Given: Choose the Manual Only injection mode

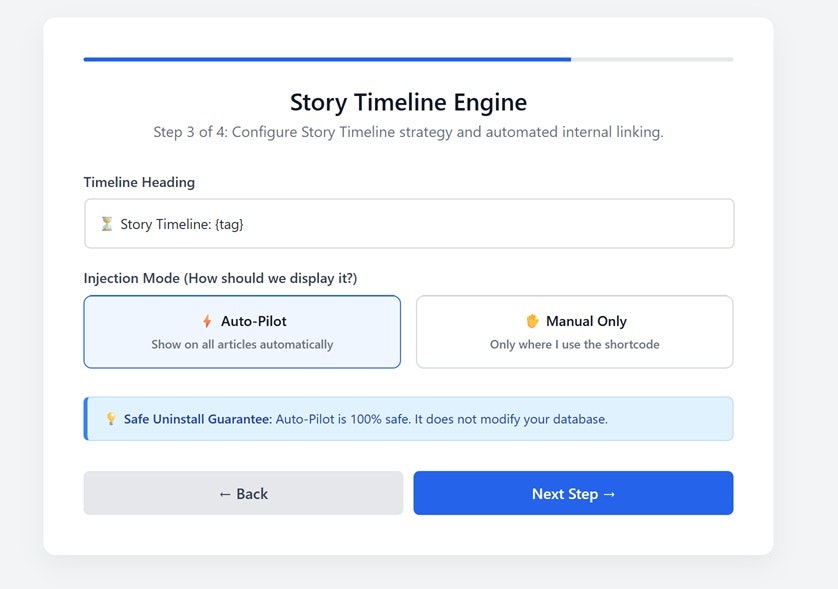Looking at the screenshot, I should (575, 331).
